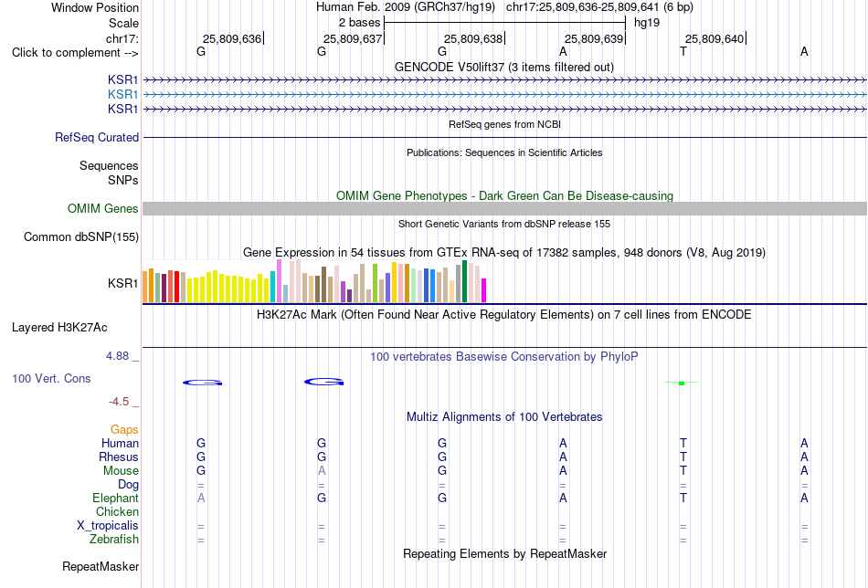Click 'Repeating Elements by RepeatMasker' title
Viewport: 868px width, 588px height.
point(504,553)
